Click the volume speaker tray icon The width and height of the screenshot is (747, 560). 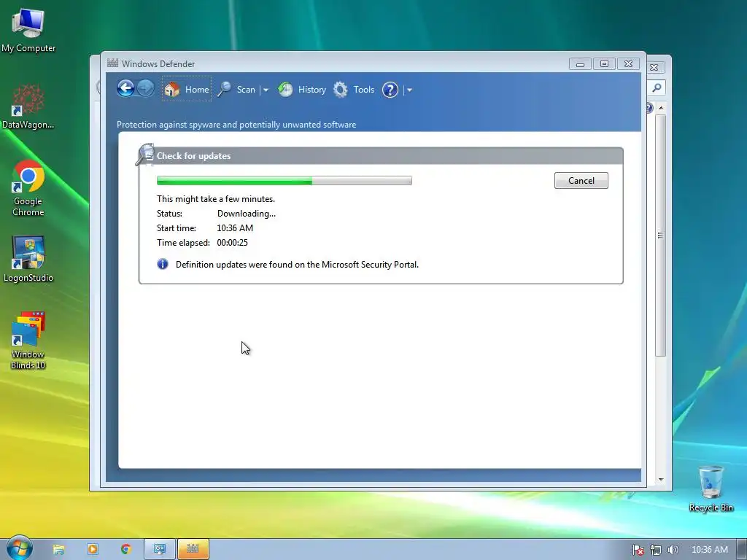pos(673,550)
